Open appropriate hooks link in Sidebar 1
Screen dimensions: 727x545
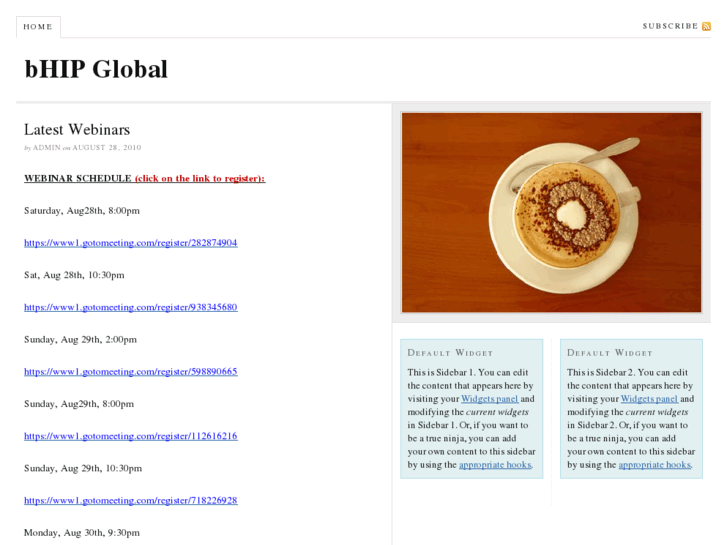495,465
